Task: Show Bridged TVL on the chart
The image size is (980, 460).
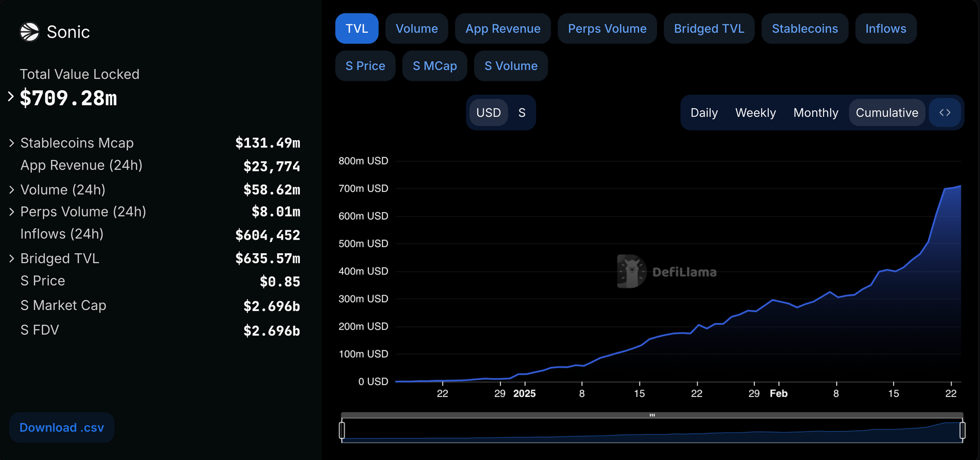Action: point(709,28)
